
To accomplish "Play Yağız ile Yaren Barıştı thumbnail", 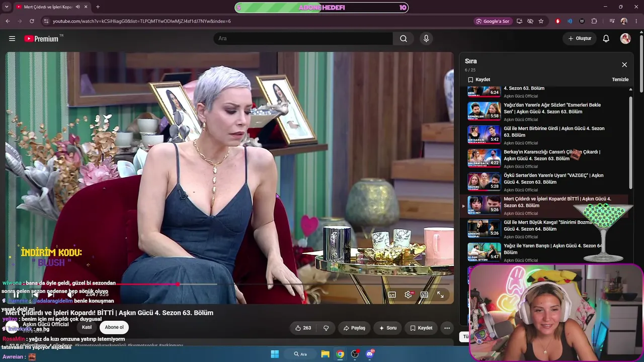I will [484, 252].
